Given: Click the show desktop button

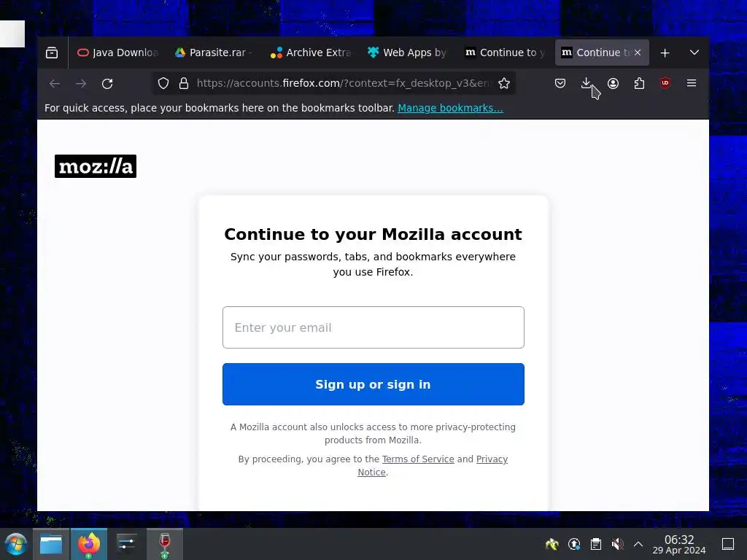Looking at the screenshot, I should (728, 544).
